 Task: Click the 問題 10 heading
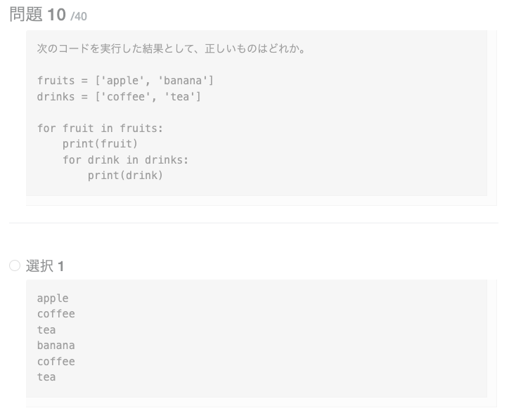click(x=37, y=15)
